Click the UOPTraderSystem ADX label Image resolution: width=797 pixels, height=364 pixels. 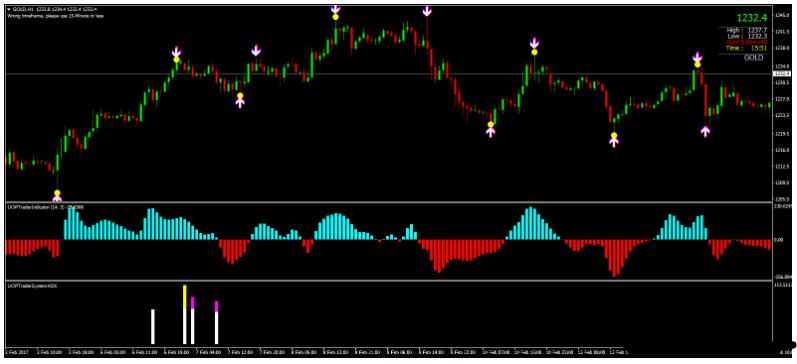[32, 287]
